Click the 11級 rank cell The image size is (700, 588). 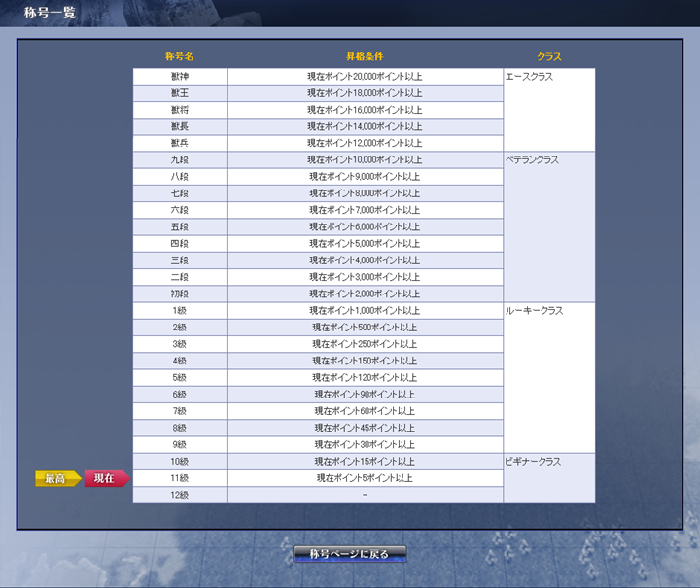pyautogui.click(x=180, y=478)
